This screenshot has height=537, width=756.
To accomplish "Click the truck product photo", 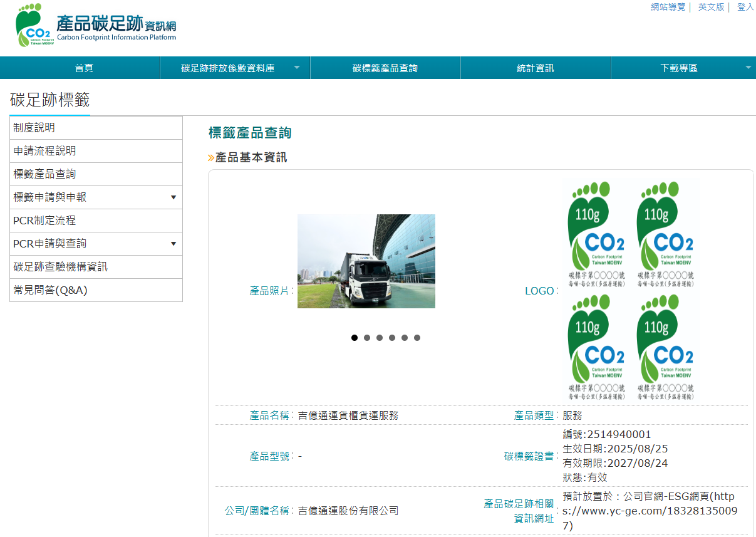I will (x=366, y=261).
